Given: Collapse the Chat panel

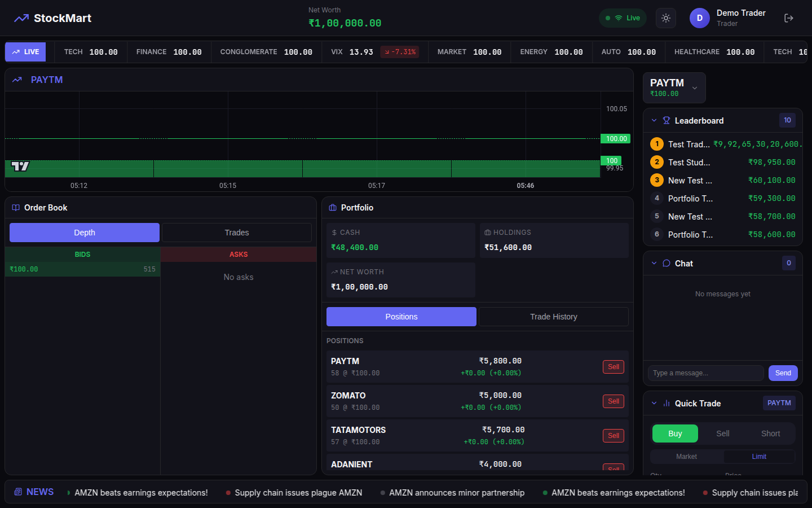Looking at the screenshot, I should pyautogui.click(x=654, y=263).
